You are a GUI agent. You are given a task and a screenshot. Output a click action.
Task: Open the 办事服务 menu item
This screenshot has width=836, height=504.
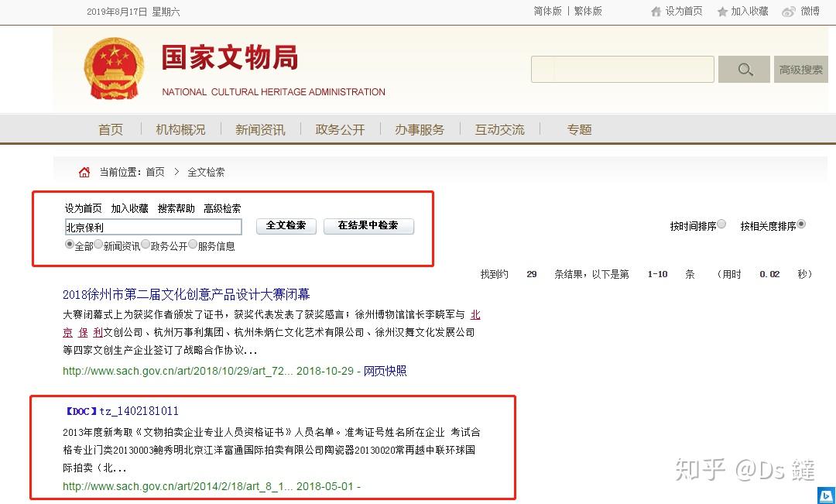(420, 129)
